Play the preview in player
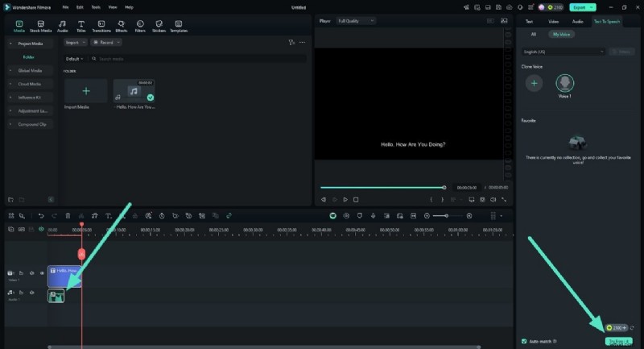The height and width of the screenshot is (349, 644). [345, 199]
